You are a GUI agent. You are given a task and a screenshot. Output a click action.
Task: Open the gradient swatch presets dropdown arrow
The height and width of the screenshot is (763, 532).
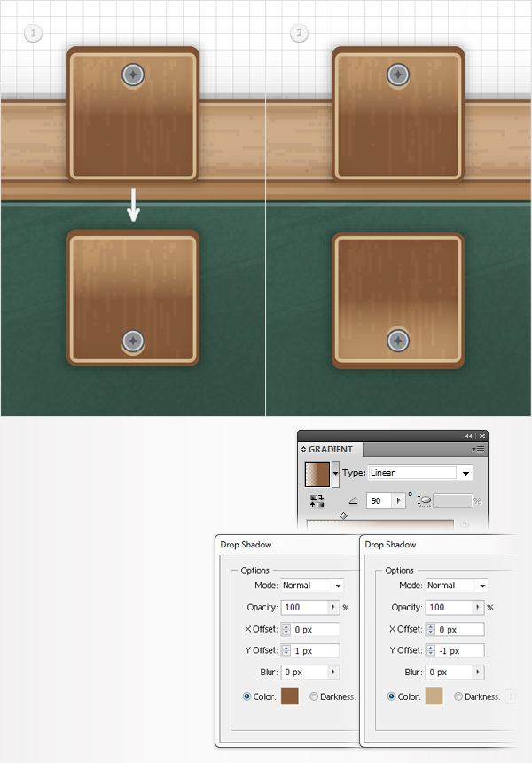click(x=335, y=475)
